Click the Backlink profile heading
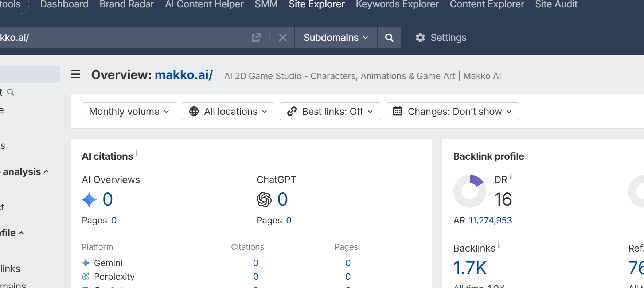Screen dimensions: 644x288 [489, 156]
